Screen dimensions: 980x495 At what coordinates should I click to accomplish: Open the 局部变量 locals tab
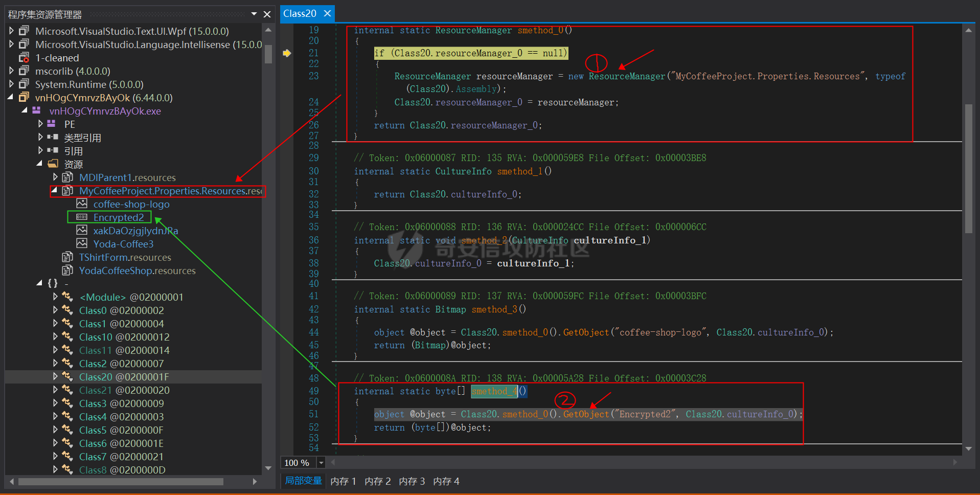pyautogui.click(x=303, y=481)
